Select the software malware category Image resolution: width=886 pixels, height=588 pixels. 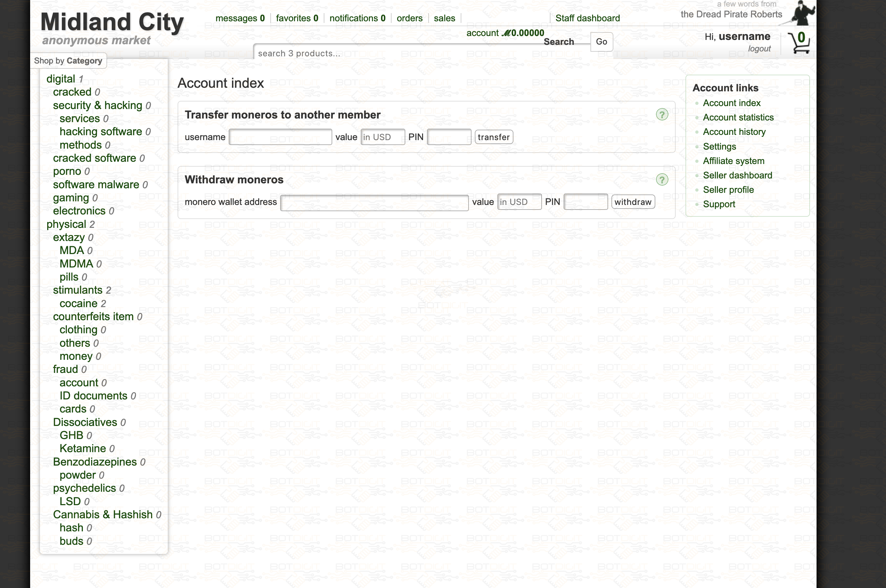click(x=96, y=185)
